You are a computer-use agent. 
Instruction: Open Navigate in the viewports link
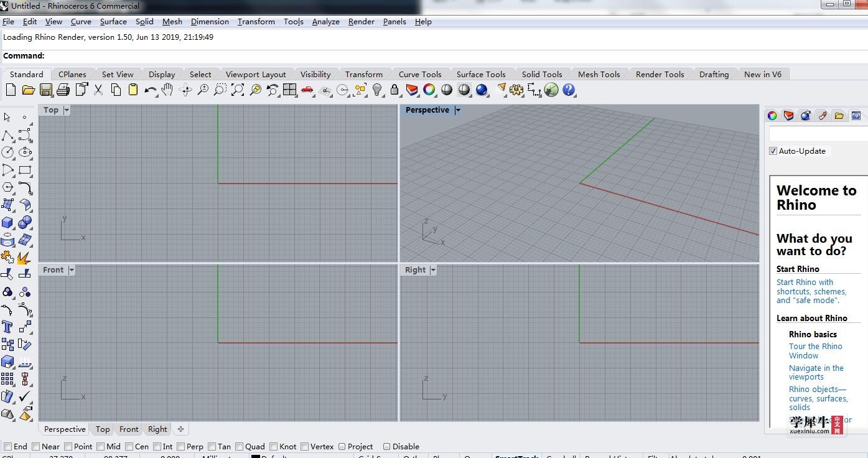tap(816, 372)
